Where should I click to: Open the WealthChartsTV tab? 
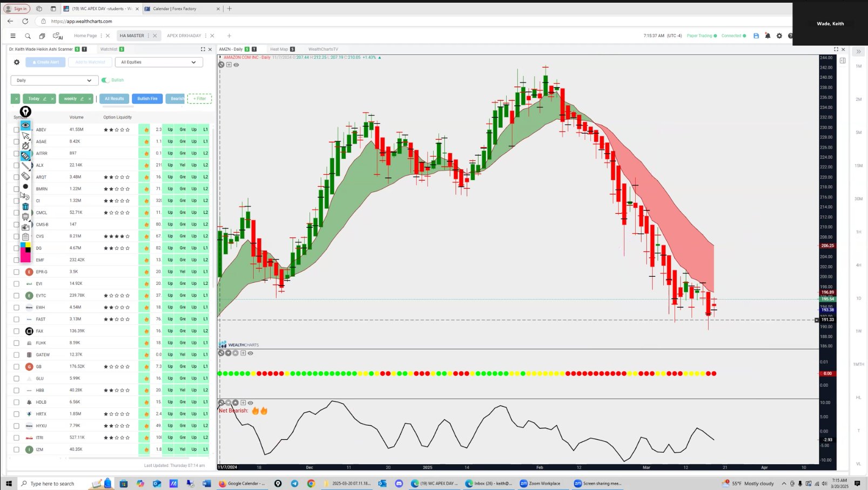pos(323,49)
